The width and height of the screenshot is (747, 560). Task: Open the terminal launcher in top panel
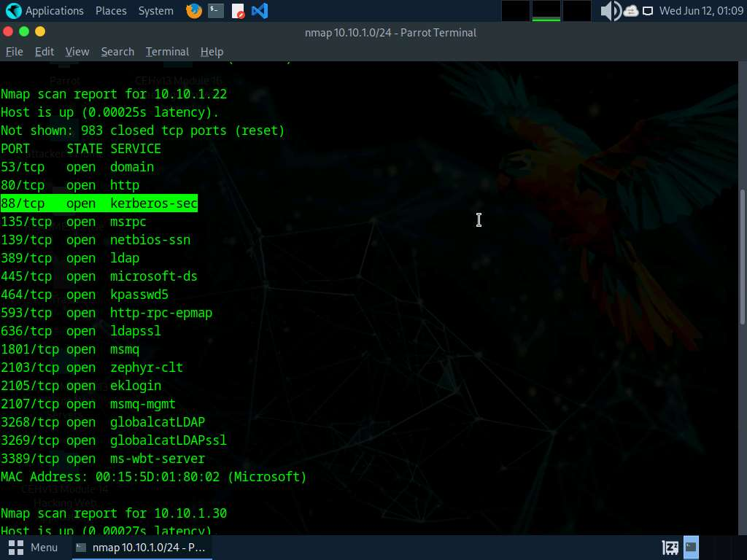[215, 11]
